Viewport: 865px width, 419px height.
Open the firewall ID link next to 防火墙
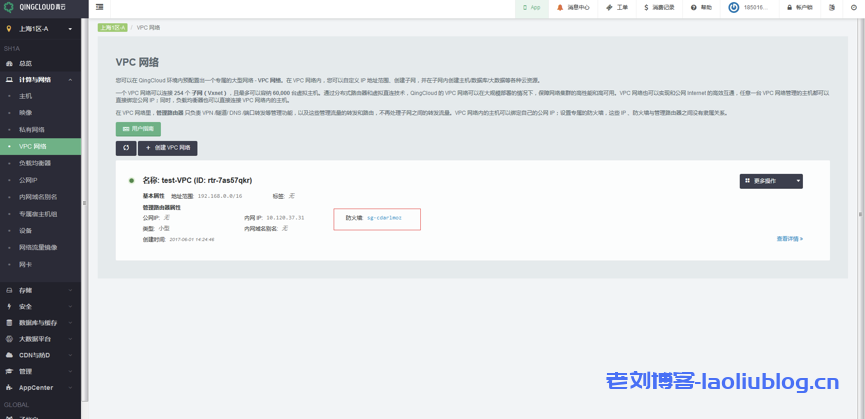(384, 217)
